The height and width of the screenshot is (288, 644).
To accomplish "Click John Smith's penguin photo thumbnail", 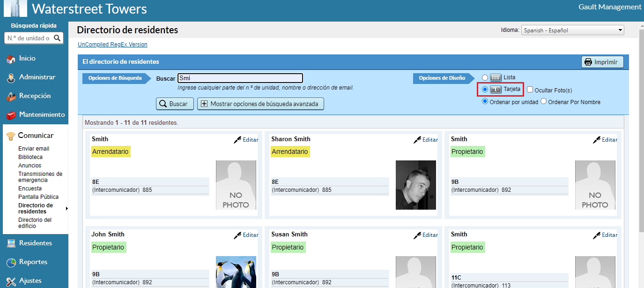I will click(x=236, y=272).
